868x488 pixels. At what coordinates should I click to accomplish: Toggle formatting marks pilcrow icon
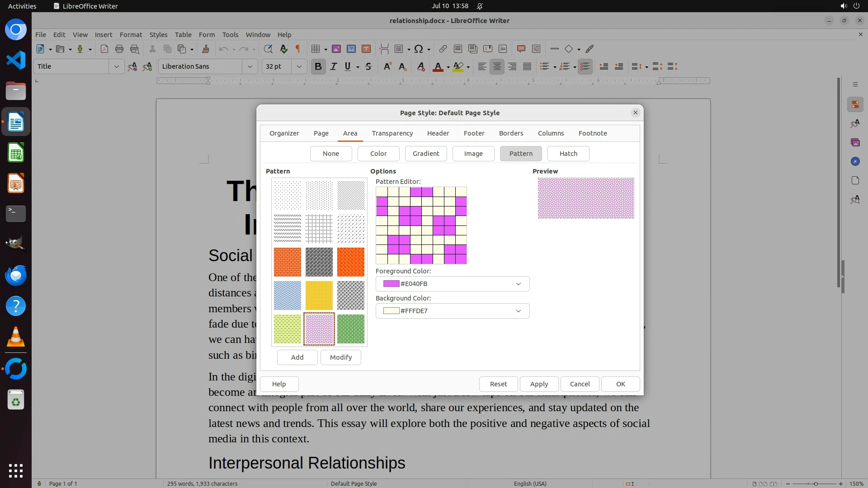click(x=298, y=49)
